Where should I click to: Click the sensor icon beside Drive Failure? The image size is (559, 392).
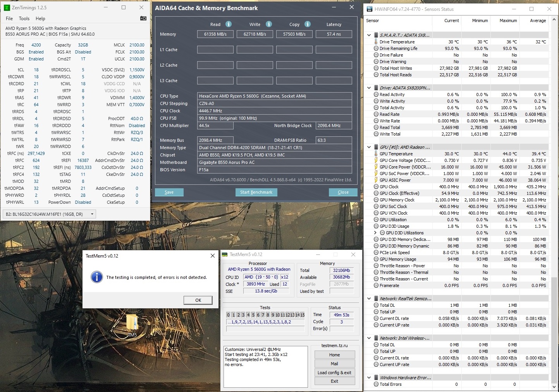tap(376, 55)
